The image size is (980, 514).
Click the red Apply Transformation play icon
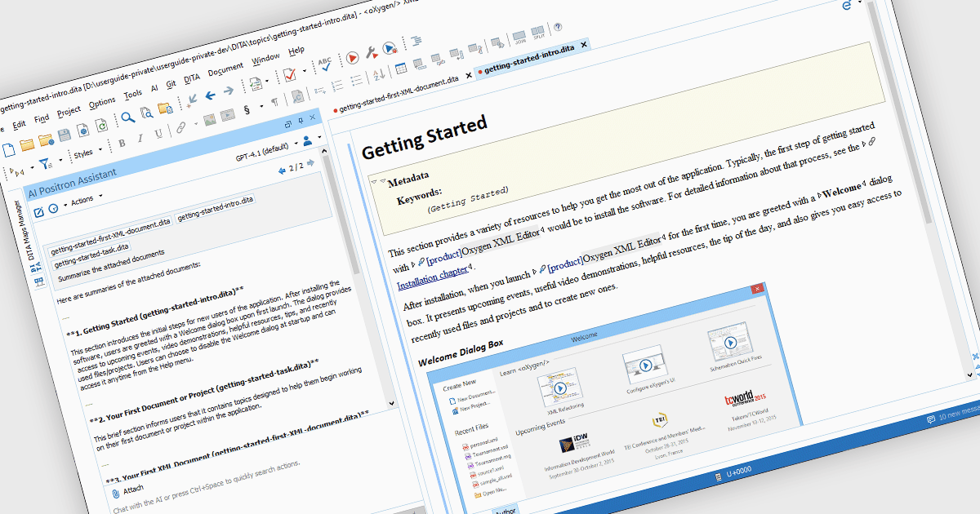point(351,58)
